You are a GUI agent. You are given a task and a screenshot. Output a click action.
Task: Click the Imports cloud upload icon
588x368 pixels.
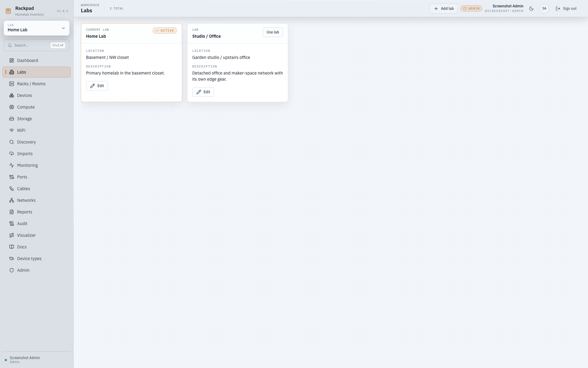pyautogui.click(x=12, y=154)
